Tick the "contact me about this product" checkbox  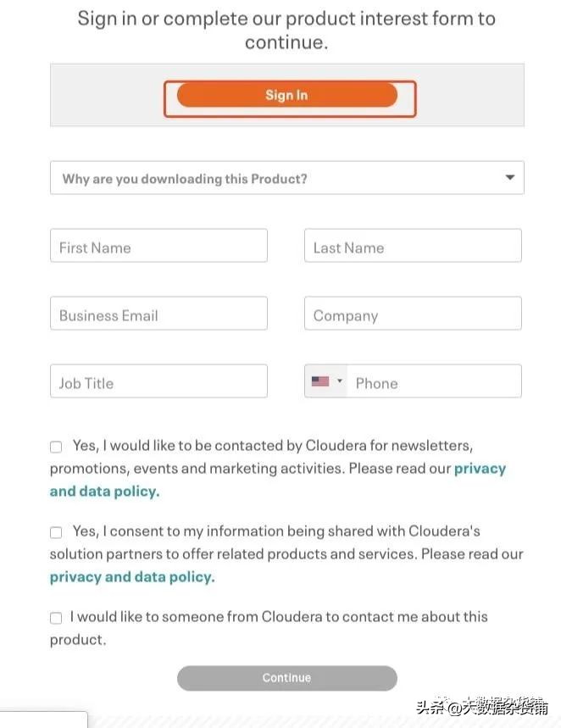(x=56, y=618)
